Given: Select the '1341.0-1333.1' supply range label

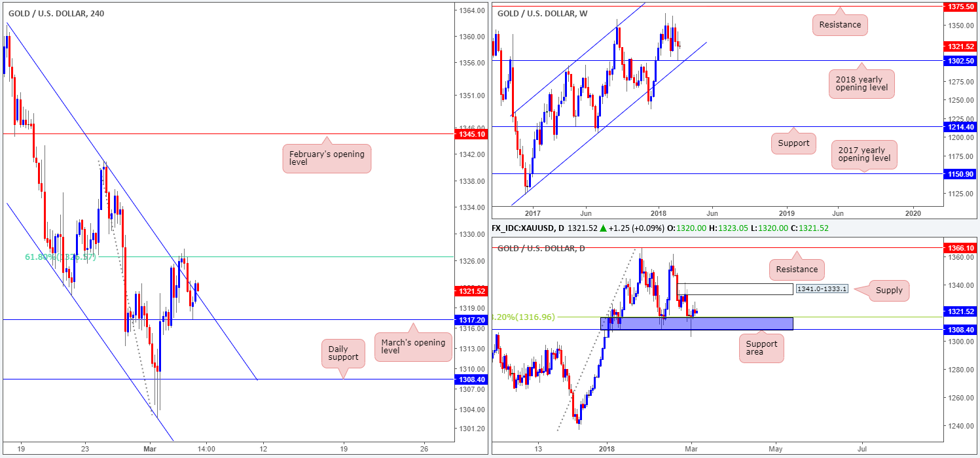Looking at the screenshot, I should coord(822,289).
